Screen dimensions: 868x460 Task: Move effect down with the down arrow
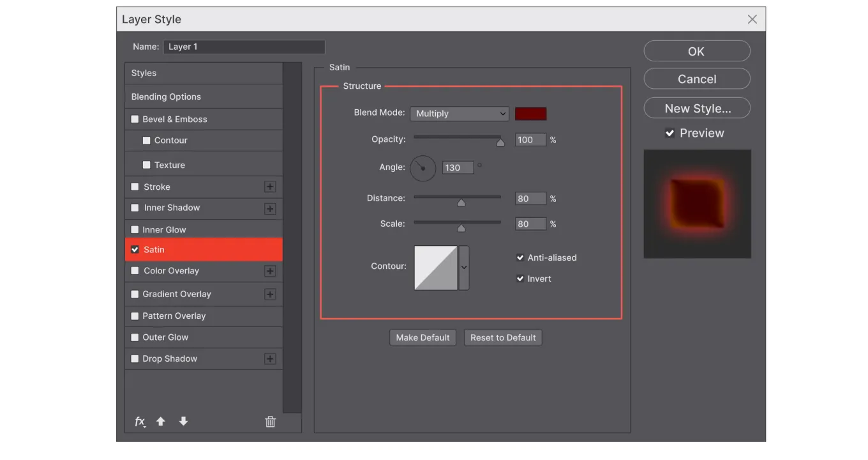point(183,422)
